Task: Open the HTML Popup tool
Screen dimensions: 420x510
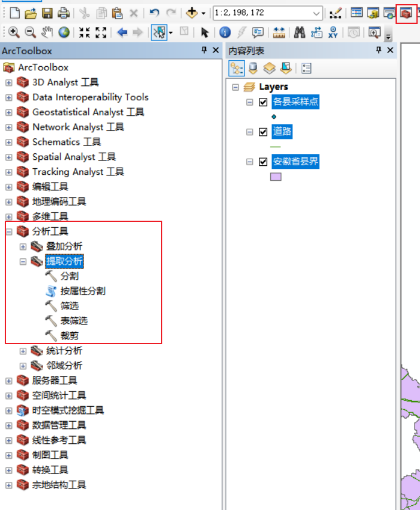Action: [258, 32]
